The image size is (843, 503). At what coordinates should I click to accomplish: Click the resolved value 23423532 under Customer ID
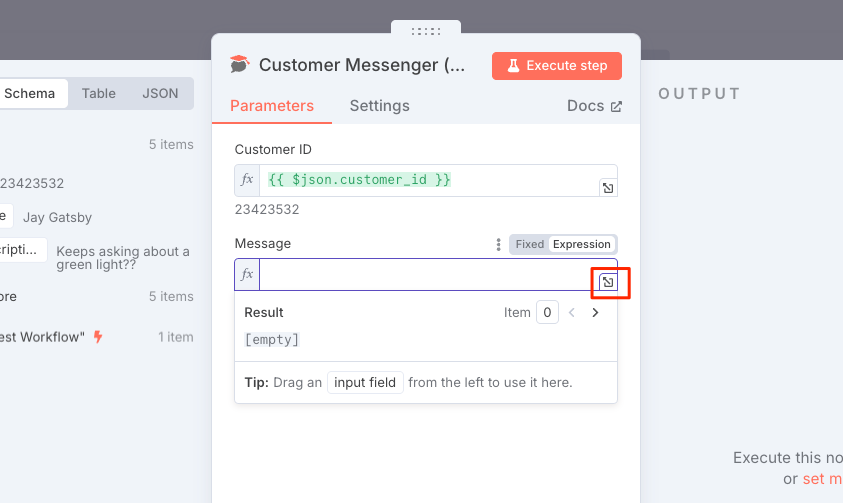pyautogui.click(x=267, y=210)
